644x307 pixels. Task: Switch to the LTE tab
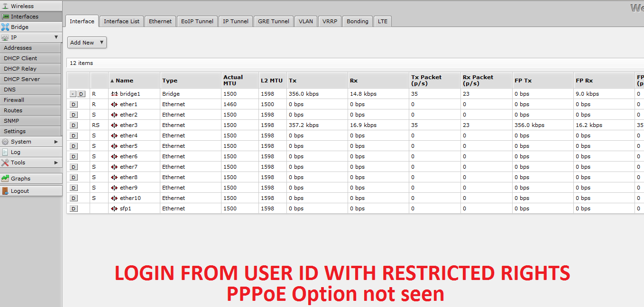pos(383,21)
